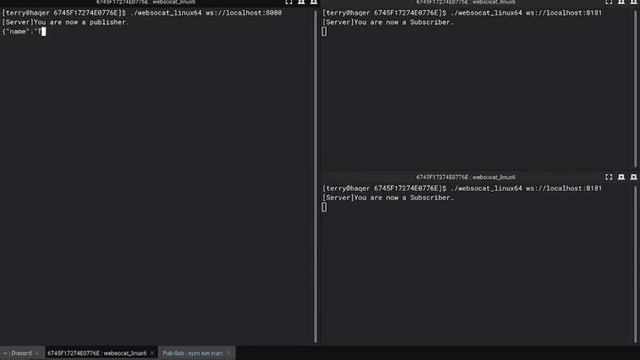Toggle the middle icon in bottom-right pane header
The image size is (640, 360).
coord(621,177)
